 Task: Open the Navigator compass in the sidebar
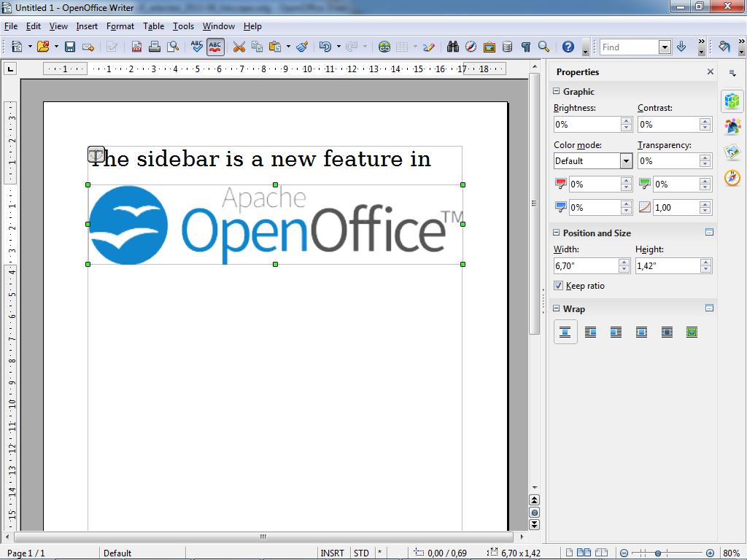(732, 177)
